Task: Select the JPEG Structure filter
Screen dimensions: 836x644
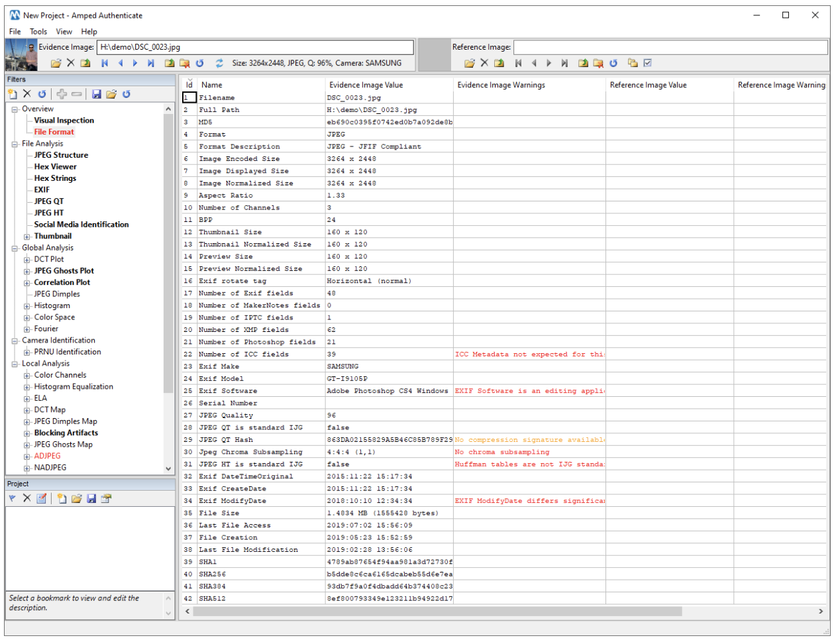Action: pos(61,155)
